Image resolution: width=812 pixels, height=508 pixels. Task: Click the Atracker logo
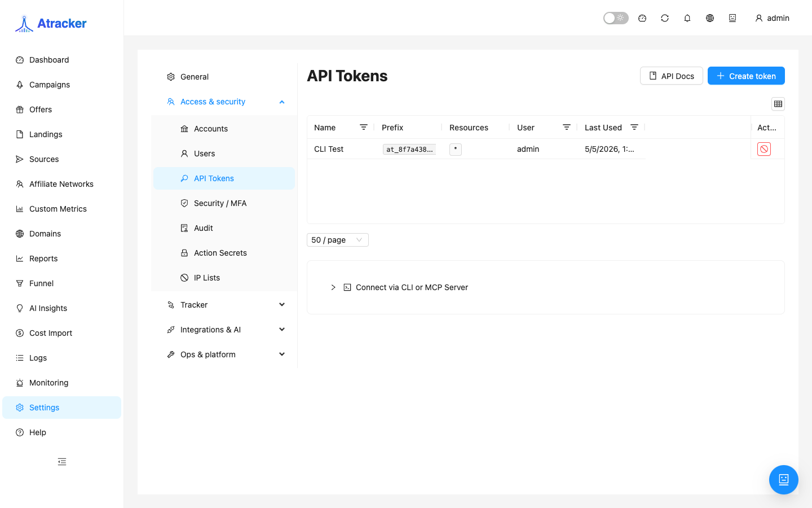pos(51,24)
